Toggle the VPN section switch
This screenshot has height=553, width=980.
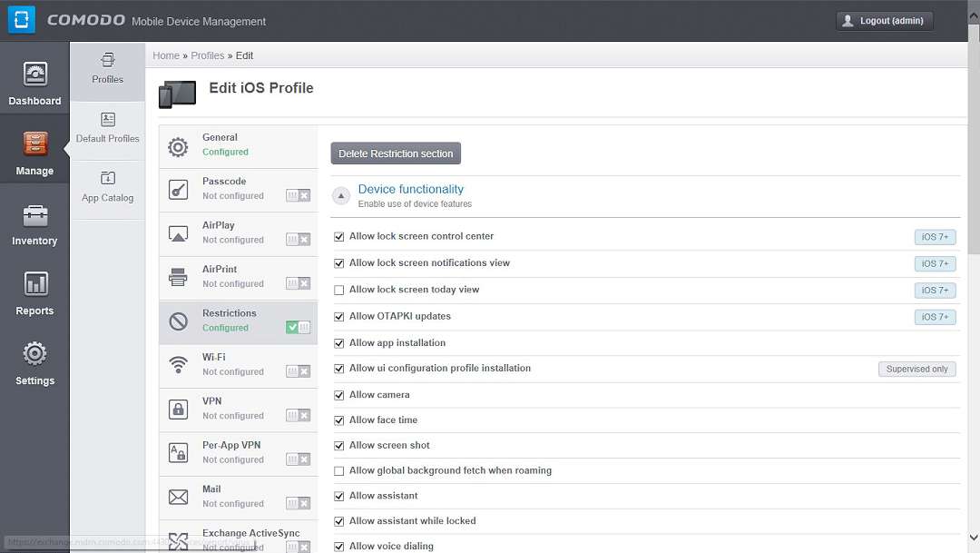(x=299, y=415)
